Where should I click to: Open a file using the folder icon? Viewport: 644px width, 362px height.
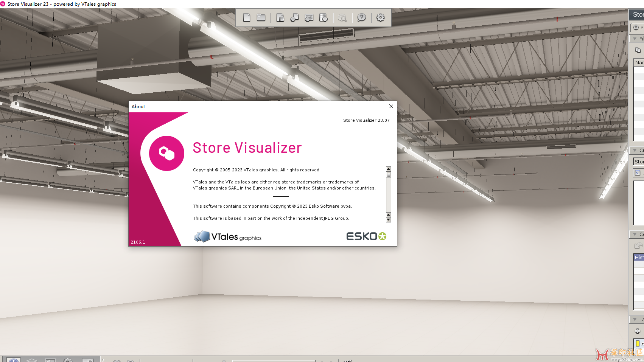pyautogui.click(x=261, y=18)
